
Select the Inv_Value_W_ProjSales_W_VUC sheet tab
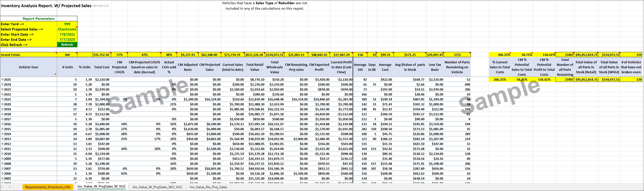click(101, 187)
